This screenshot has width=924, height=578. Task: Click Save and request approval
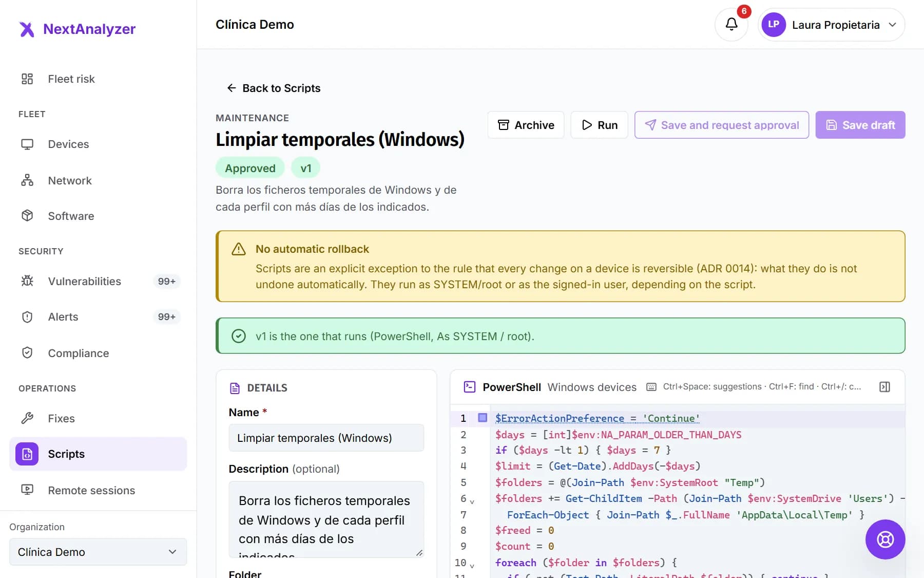tap(722, 125)
